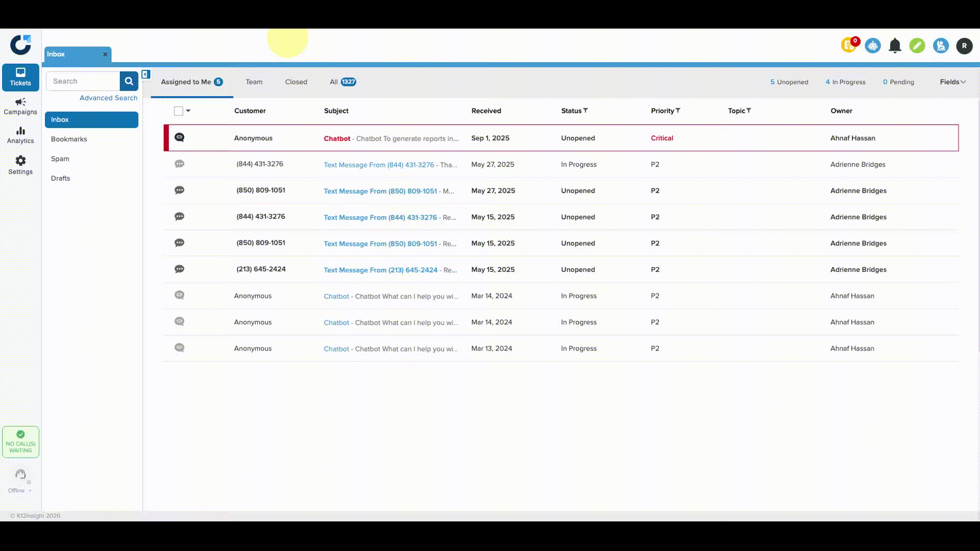980x551 pixels.
Task: Click the green pencil compose icon
Action: 917,46
